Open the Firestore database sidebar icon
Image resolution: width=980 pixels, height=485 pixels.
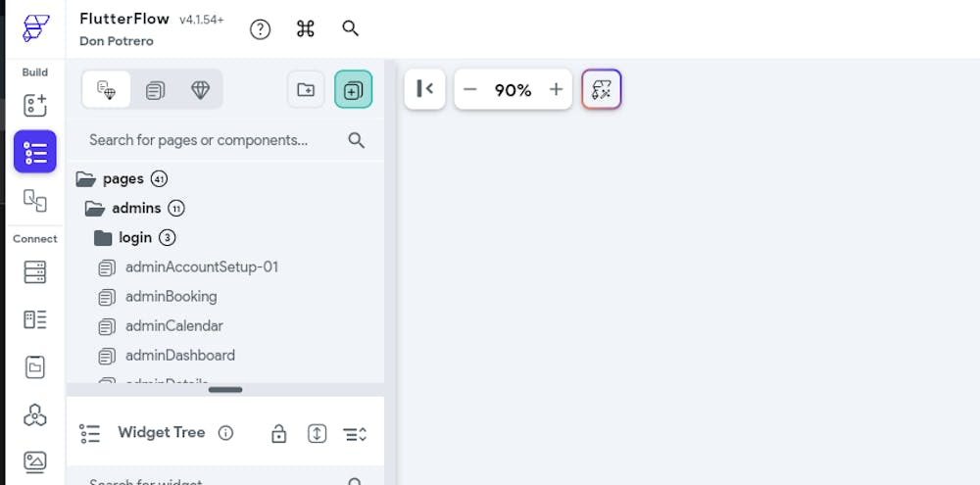pos(35,272)
